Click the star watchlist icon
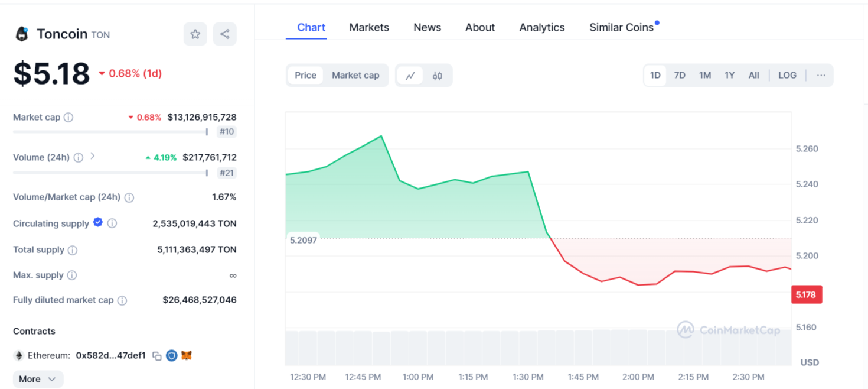This screenshot has height=389, width=868. click(x=195, y=34)
